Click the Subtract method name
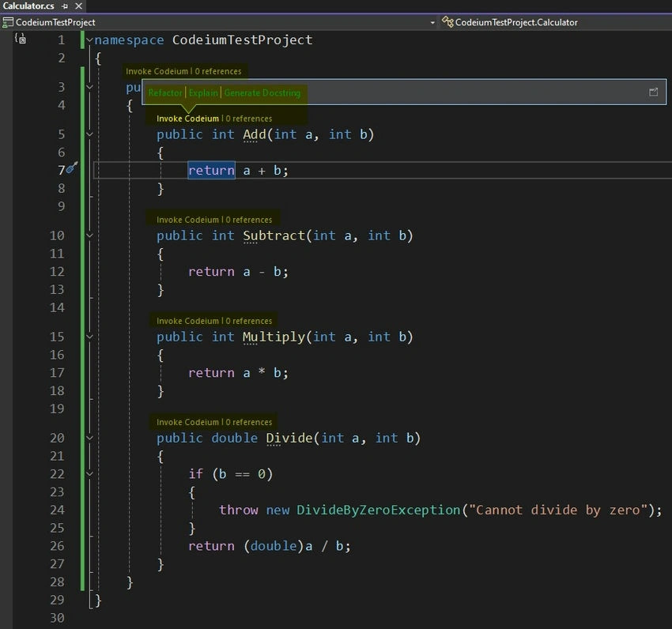This screenshot has height=629, width=672. 274,235
